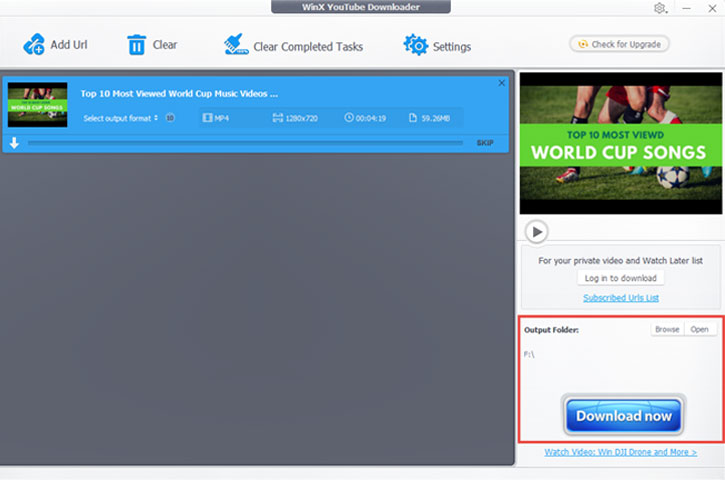Open Settings via the gear icon
The height and width of the screenshot is (482, 725).
(x=416, y=45)
